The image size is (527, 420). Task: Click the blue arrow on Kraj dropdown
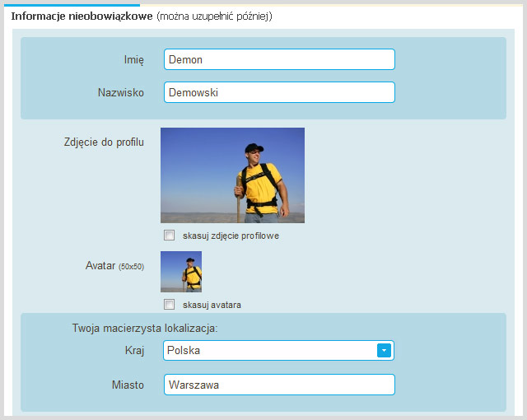(x=384, y=351)
